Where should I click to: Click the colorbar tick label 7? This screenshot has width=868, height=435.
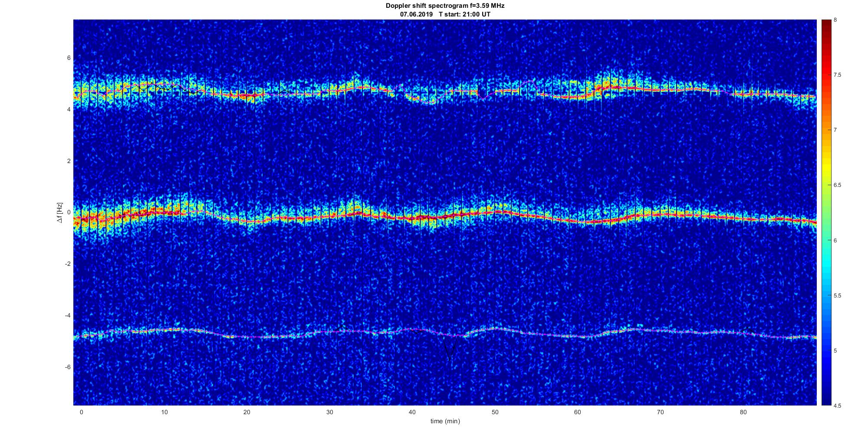pos(835,130)
